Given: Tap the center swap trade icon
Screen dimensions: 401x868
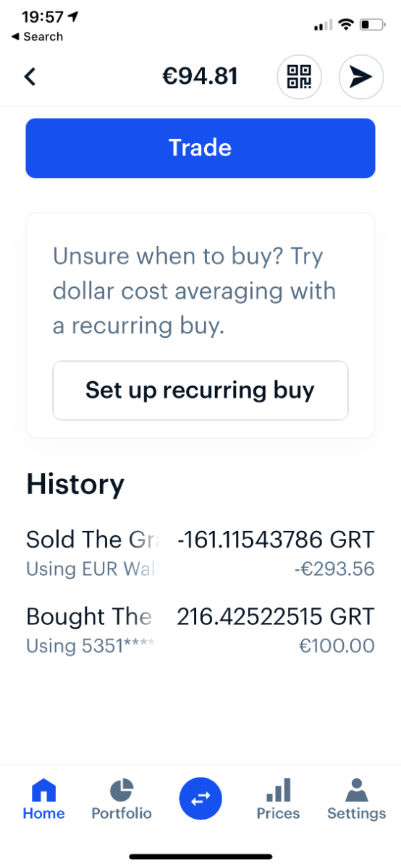Looking at the screenshot, I should 200,798.
